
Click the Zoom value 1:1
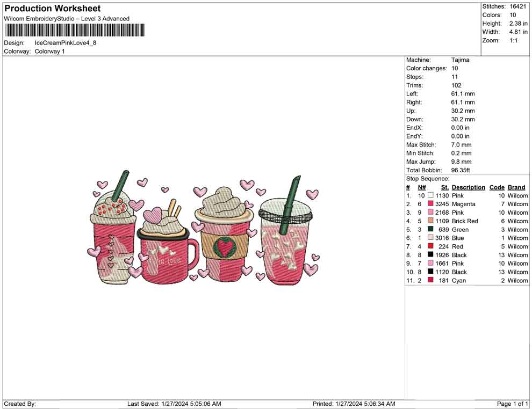(x=513, y=40)
